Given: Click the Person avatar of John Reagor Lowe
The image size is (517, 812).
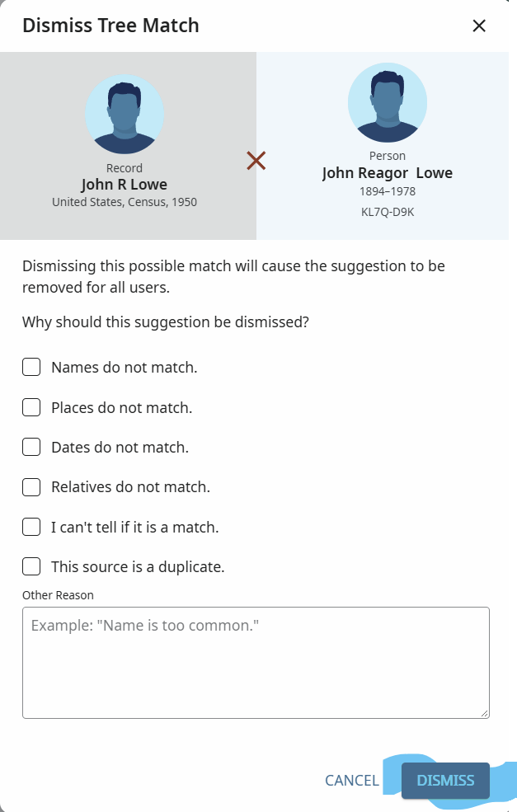Looking at the screenshot, I should (388, 102).
